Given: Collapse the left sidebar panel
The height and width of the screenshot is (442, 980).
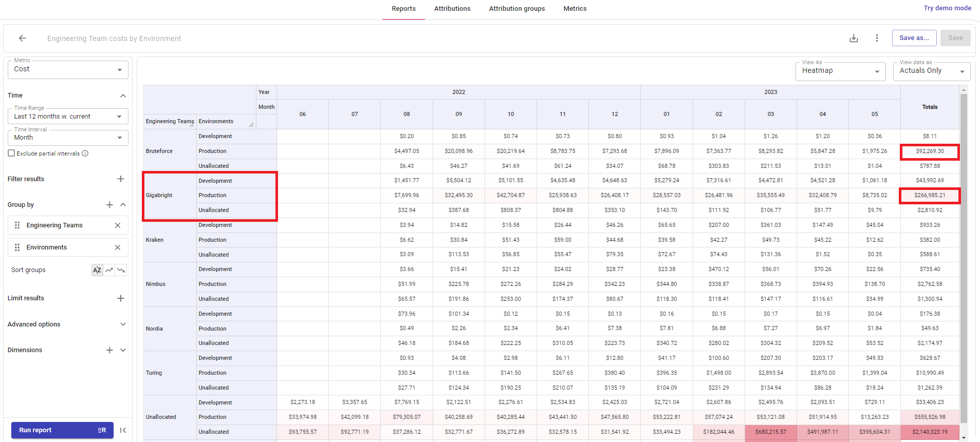Looking at the screenshot, I should tap(123, 430).
